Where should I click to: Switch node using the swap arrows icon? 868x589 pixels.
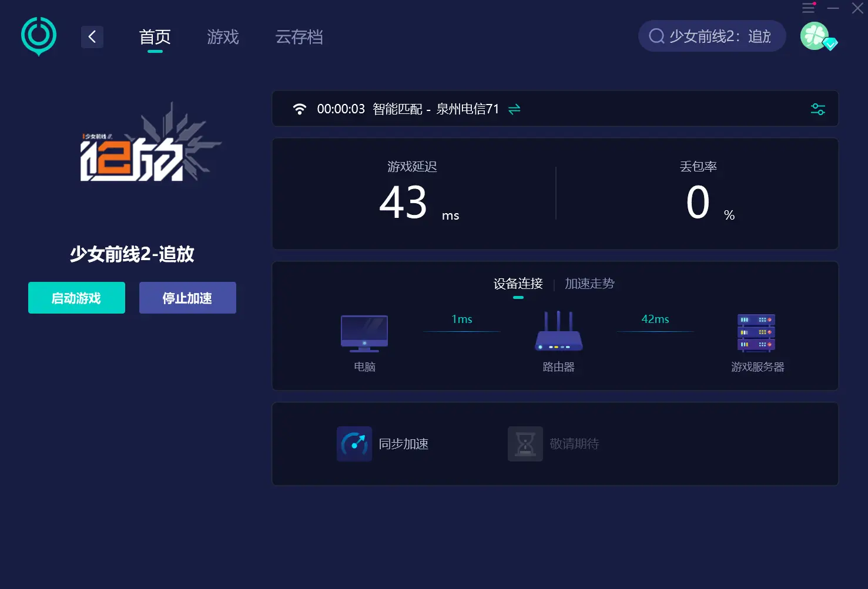[x=514, y=109]
